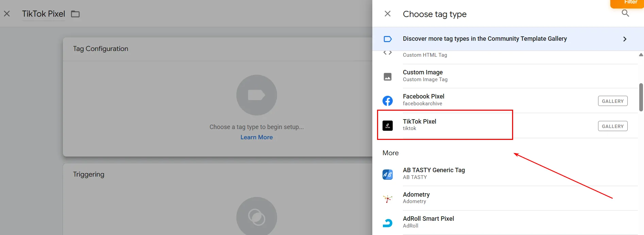Click the tag list scrollbar thumb
Screen dimensions: 644x235
[641, 97]
